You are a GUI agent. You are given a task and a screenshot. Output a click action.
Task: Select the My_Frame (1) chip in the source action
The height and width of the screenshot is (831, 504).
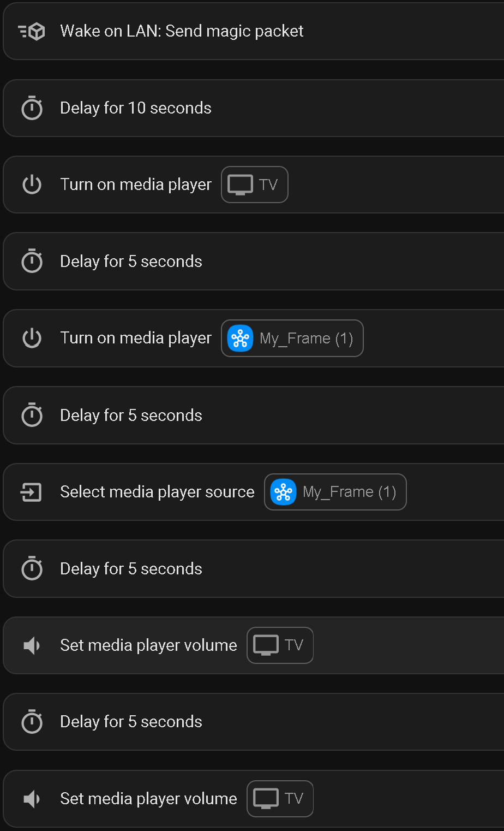[335, 492]
